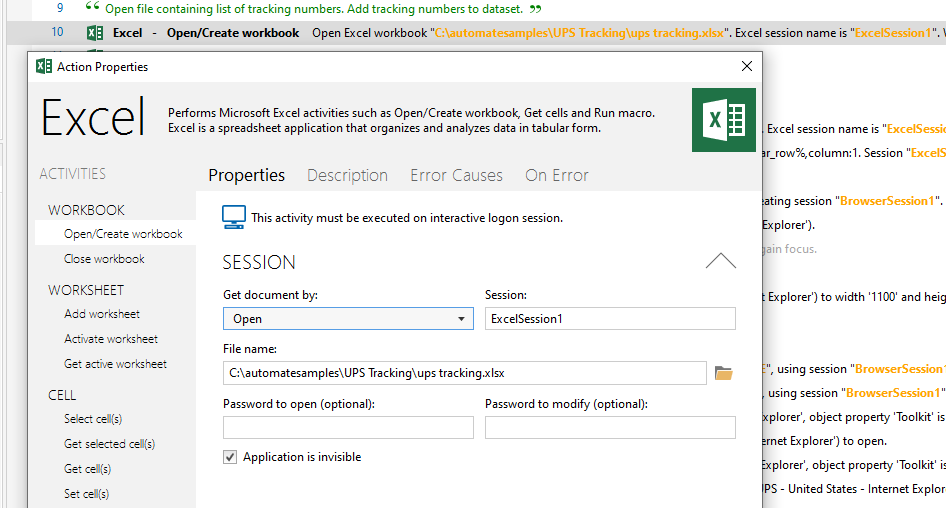The height and width of the screenshot is (508, 946).
Task: Click the Excel icon in Action Properties title
Action: 44,66
